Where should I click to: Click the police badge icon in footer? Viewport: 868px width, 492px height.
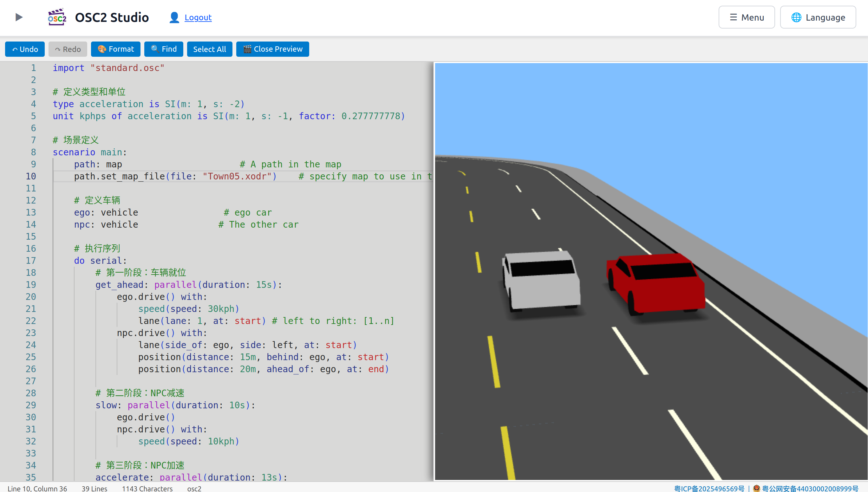[x=756, y=488]
